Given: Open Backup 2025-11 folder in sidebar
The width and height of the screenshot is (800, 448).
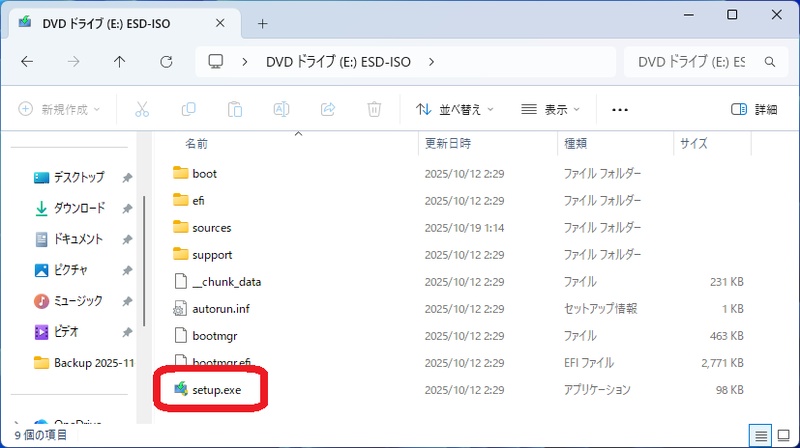Looking at the screenshot, I should tap(84, 363).
